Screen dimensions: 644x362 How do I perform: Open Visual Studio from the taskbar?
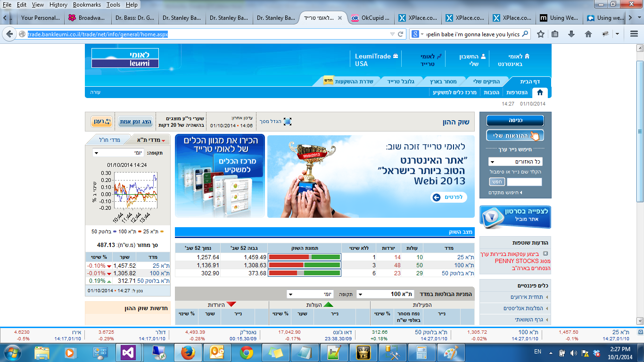click(129, 352)
